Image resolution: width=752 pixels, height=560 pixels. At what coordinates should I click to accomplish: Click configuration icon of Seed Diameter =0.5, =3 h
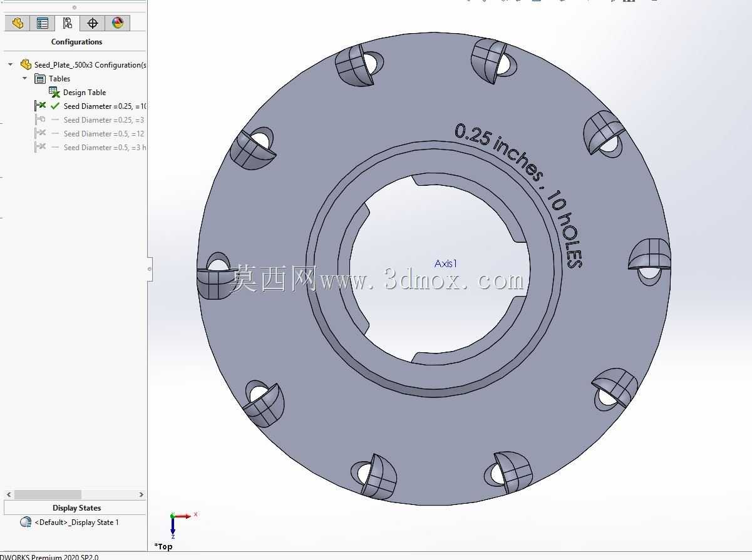(x=40, y=147)
